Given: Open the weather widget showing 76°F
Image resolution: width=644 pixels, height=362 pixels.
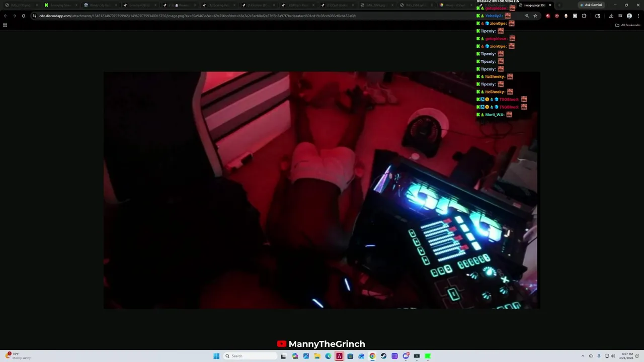Looking at the screenshot, I should (18, 356).
